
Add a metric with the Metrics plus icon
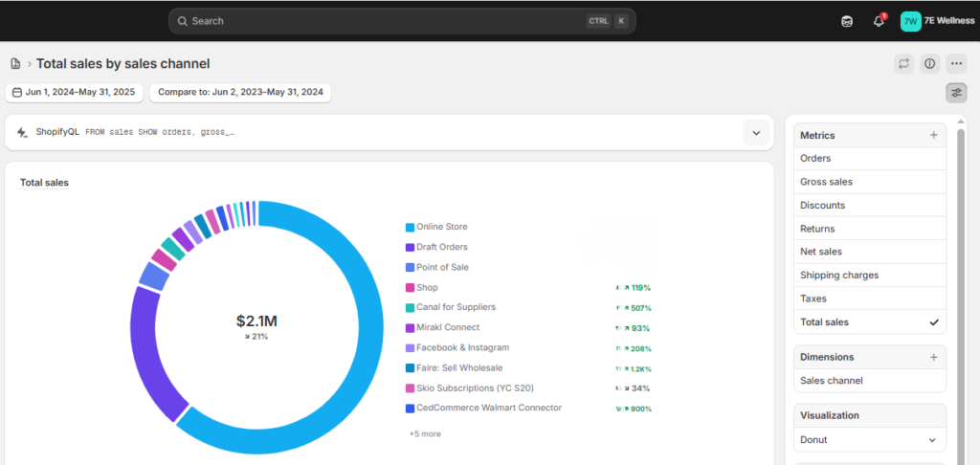coord(933,136)
